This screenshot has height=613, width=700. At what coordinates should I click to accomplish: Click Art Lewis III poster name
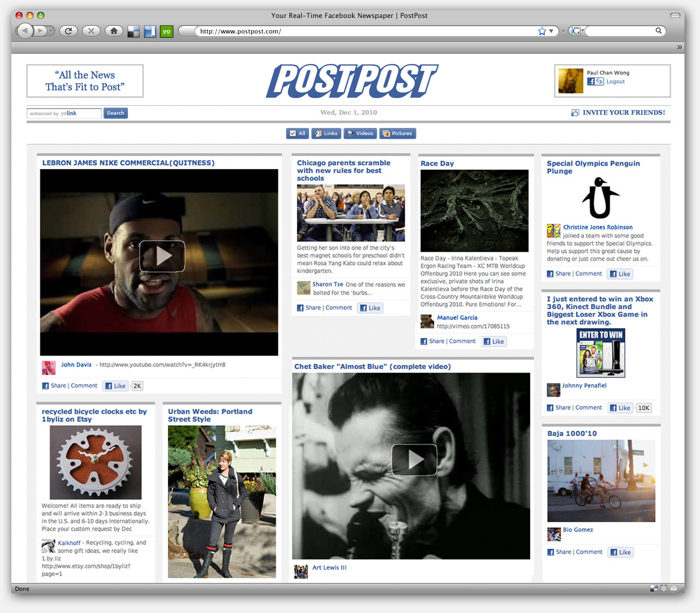pos(329,568)
